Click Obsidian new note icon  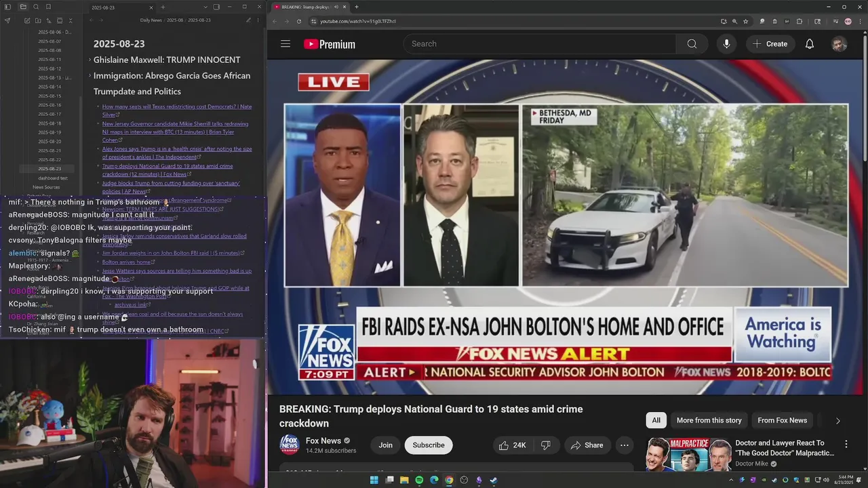pos(27,21)
